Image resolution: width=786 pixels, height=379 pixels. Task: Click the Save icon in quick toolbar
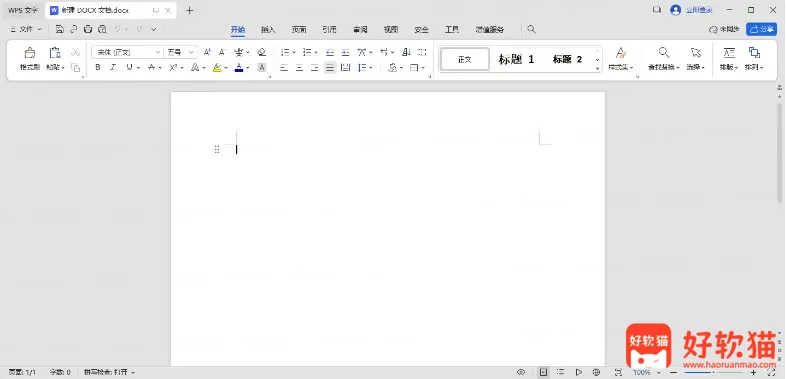[x=60, y=30]
